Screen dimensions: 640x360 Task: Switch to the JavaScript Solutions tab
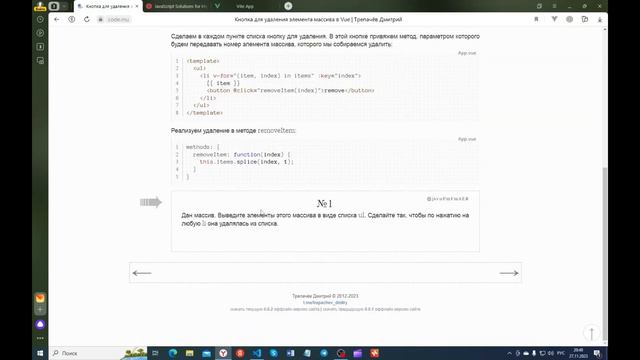point(177,6)
